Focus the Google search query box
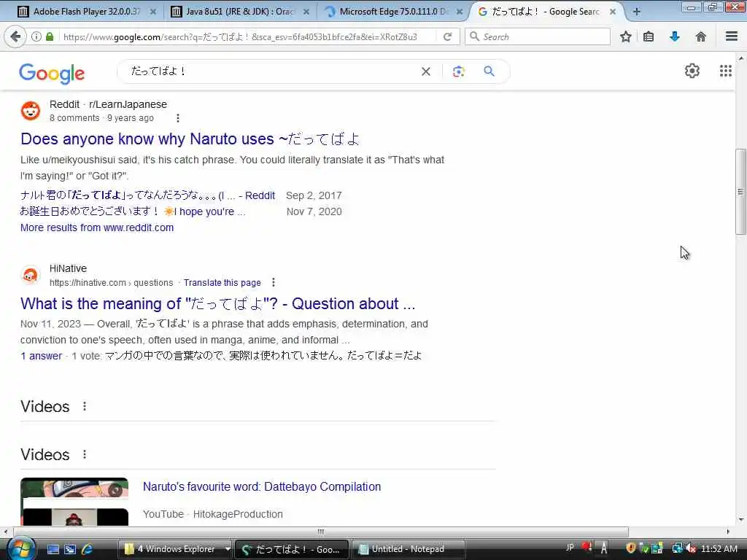Screen dimensions: 747x560 tap(271, 71)
